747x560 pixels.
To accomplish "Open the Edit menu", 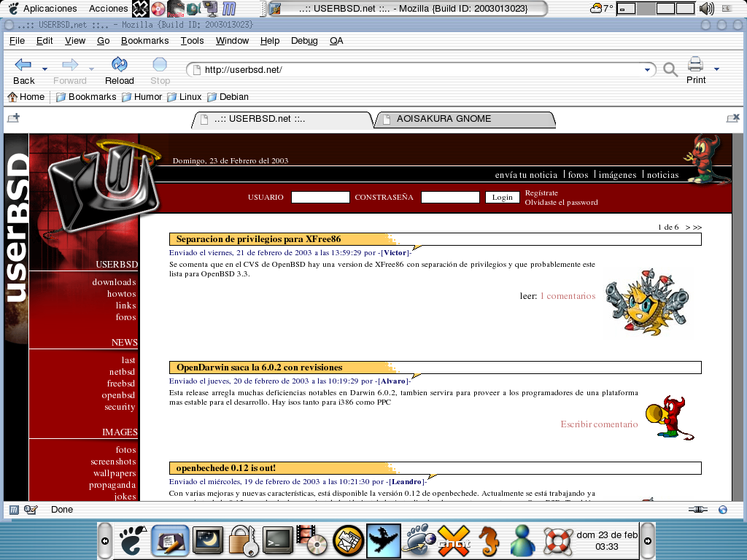I will tap(44, 41).
